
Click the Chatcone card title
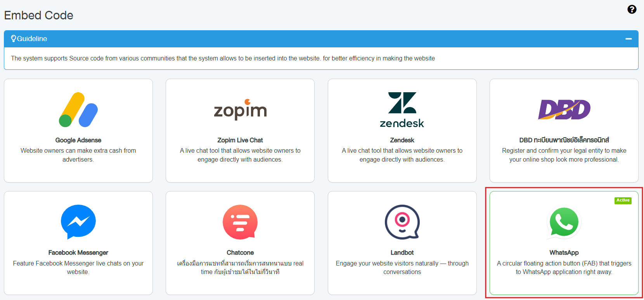tap(240, 253)
